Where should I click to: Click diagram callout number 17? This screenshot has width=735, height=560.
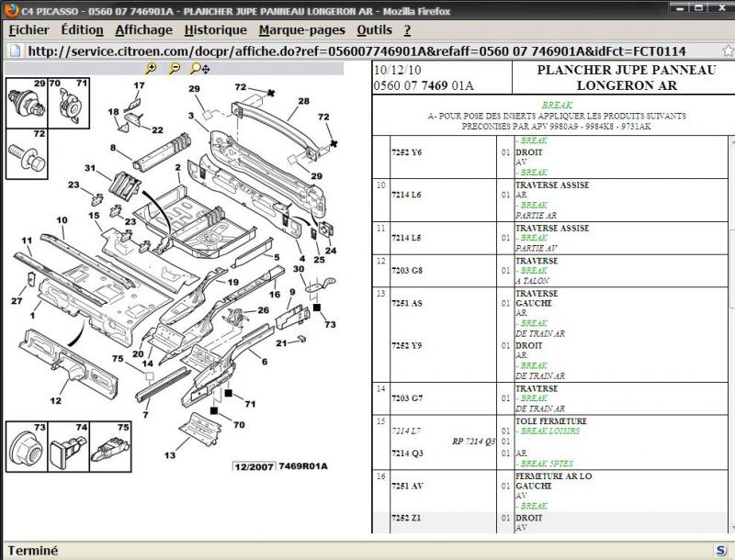click(140, 85)
